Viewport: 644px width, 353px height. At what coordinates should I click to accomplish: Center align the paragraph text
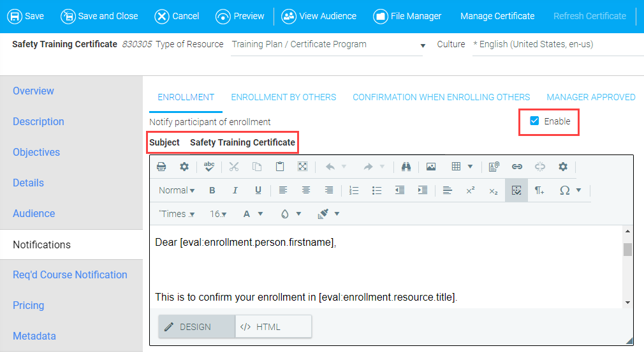[x=306, y=190]
